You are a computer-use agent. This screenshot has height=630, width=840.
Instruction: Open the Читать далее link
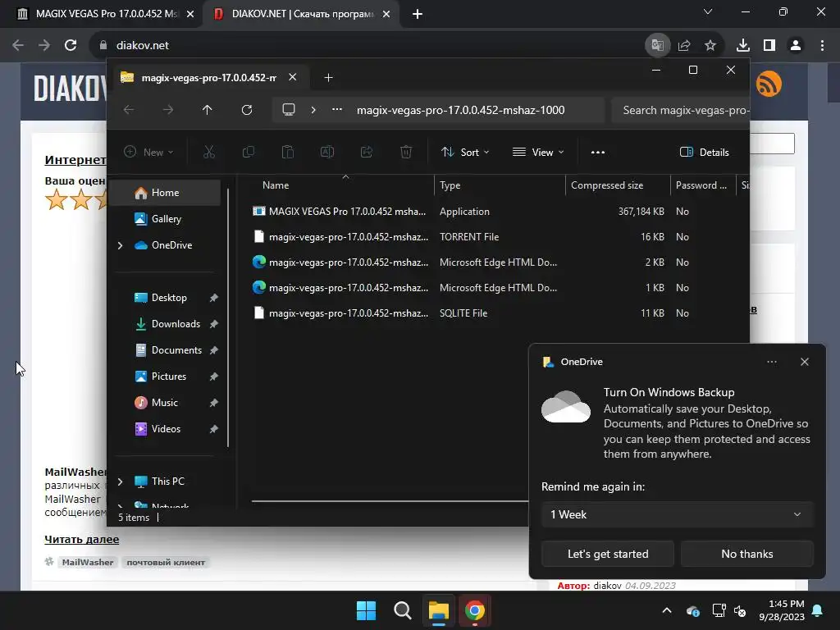click(81, 540)
